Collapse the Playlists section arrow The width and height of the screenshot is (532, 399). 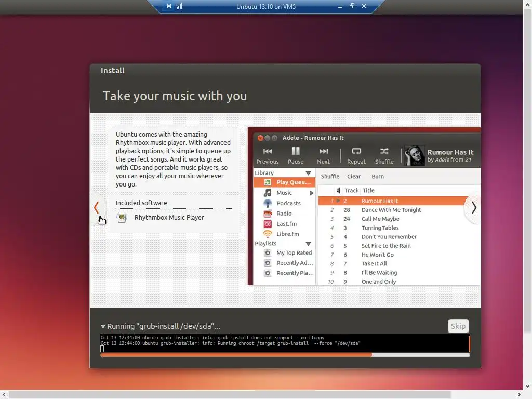tap(308, 244)
